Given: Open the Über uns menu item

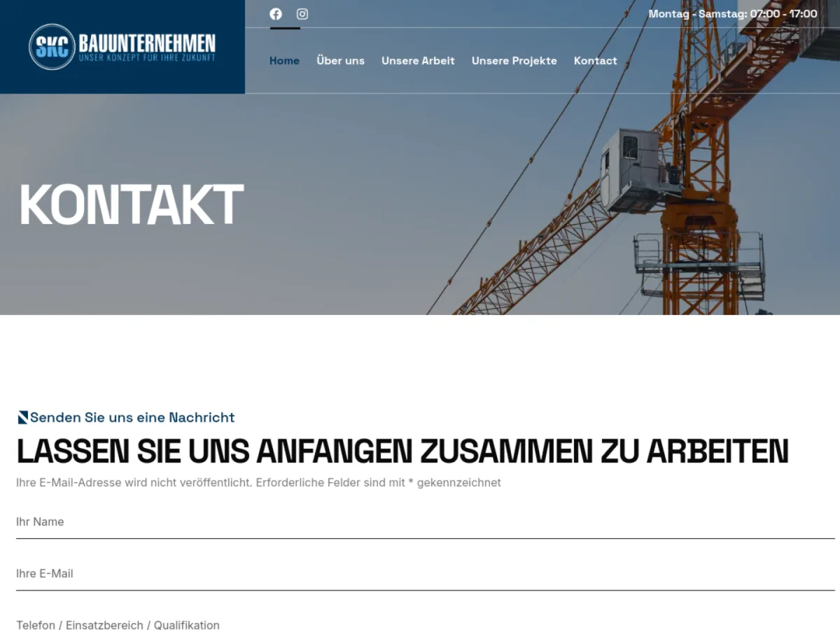Looking at the screenshot, I should coord(340,61).
